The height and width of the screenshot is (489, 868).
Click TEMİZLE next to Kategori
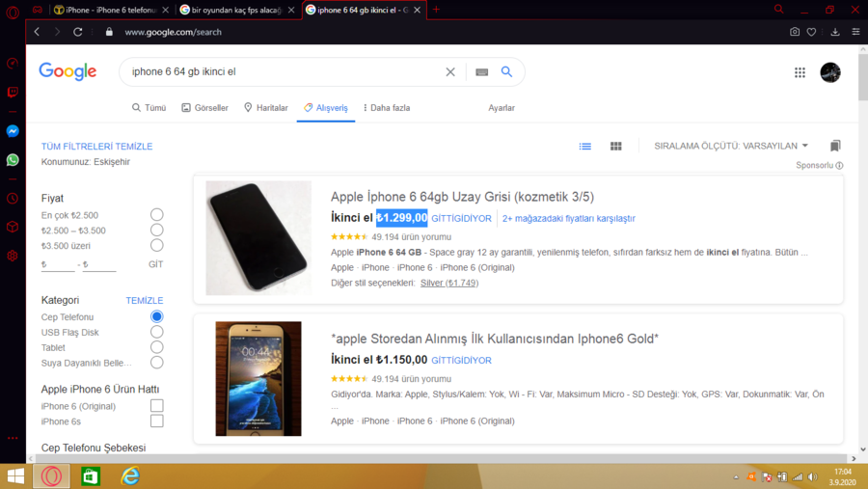click(145, 300)
